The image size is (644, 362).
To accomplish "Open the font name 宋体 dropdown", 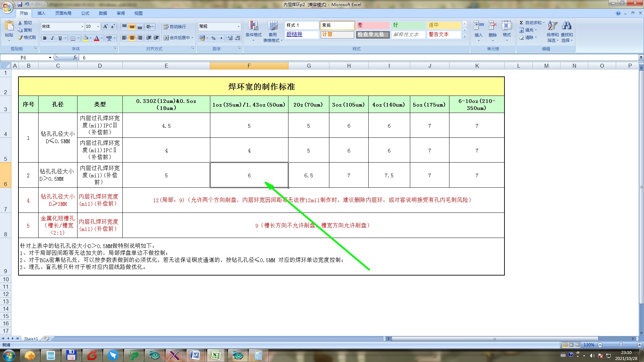I will point(82,26).
